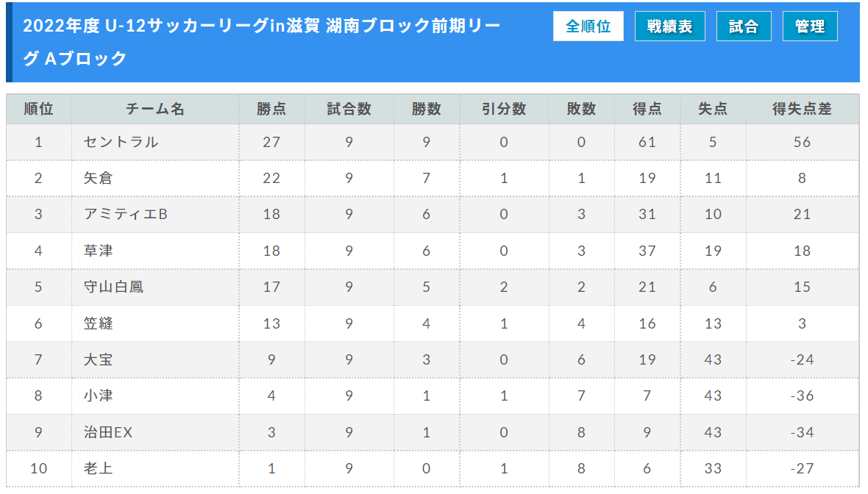
Task: Click the 得失点差 column header
Action: (802, 109)
